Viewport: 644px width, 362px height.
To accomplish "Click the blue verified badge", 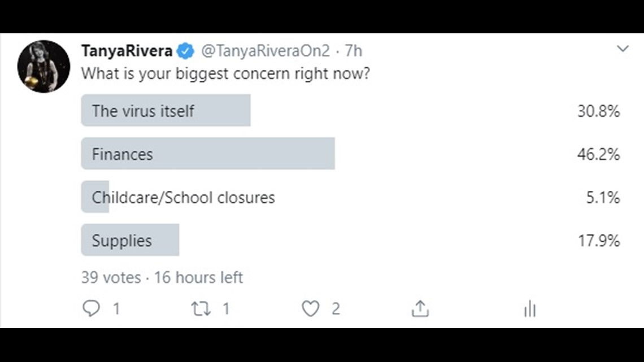I will point(186,51).
